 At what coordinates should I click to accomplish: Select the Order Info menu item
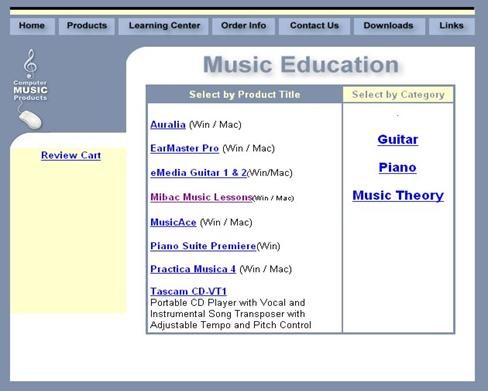[x=243, y=26]
